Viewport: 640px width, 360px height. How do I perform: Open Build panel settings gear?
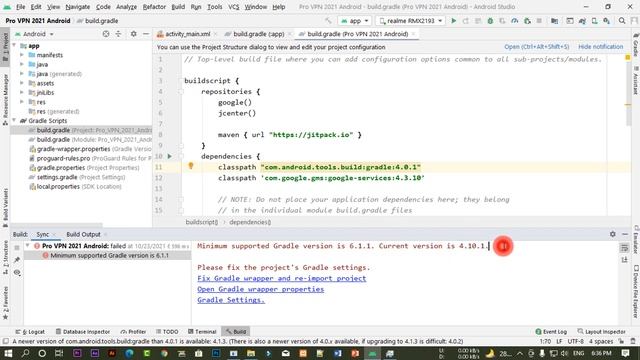click(x=613, y=234)
